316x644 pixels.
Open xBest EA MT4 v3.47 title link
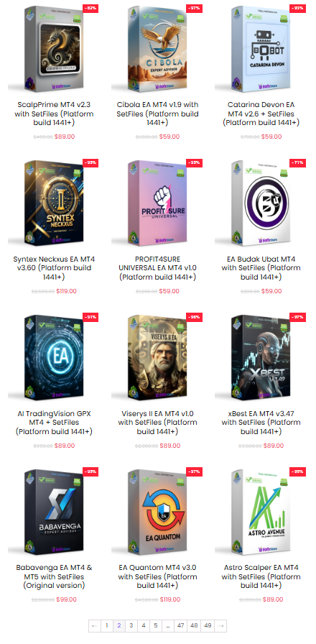[261, 422]
